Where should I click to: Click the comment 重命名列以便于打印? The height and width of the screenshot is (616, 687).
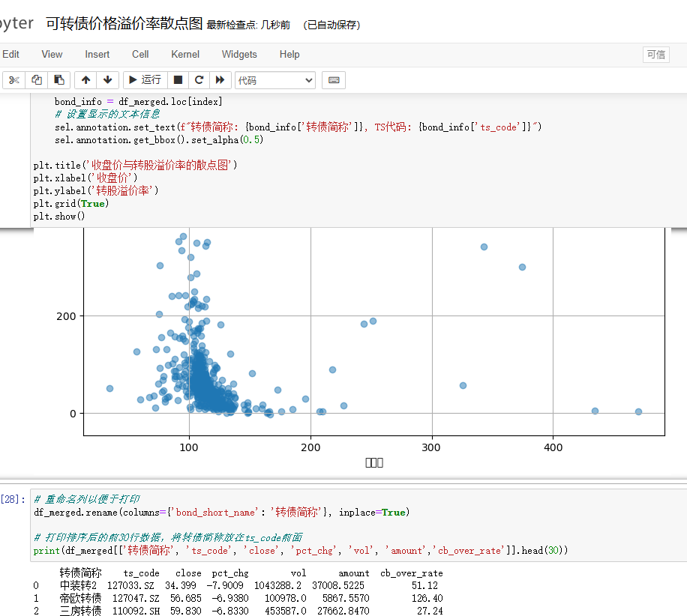tap(87, 499)
